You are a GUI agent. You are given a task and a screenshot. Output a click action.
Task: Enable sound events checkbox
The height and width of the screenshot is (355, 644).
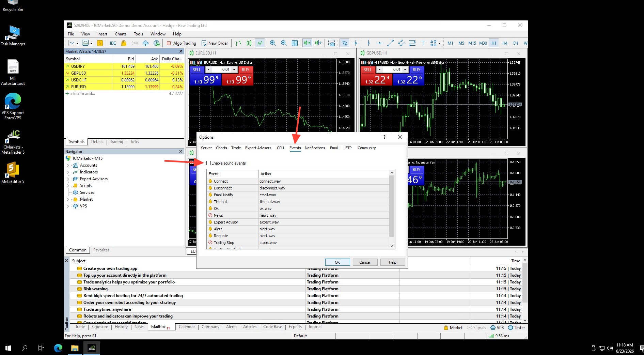point(209,163)
